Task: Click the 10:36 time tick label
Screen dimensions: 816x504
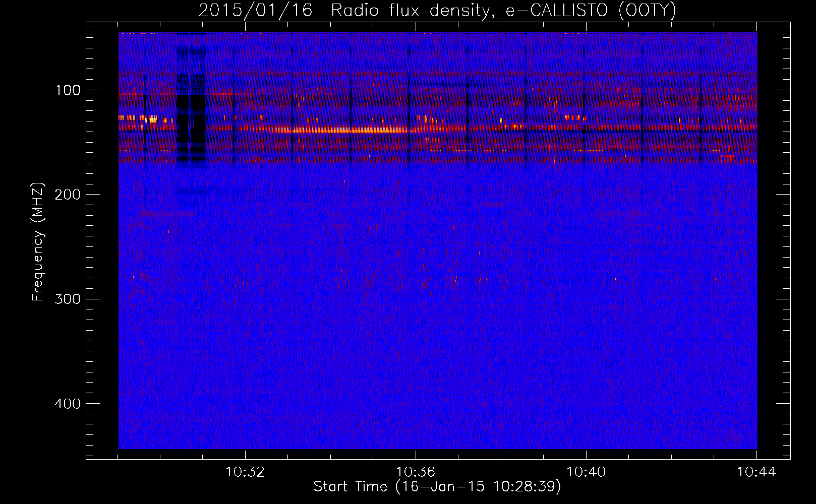Action: [x=416, y=472]
